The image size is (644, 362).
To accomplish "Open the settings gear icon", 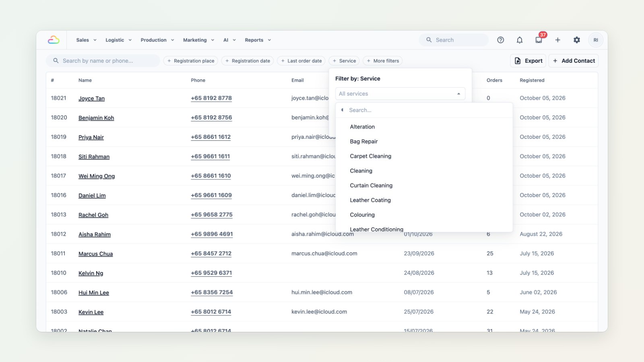I will tap(577, 40).
